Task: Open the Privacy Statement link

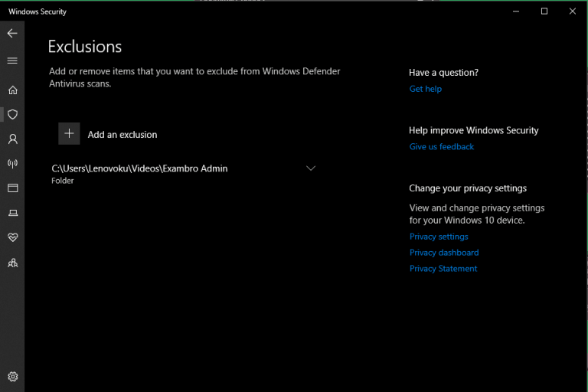Action: pos(443,269)
